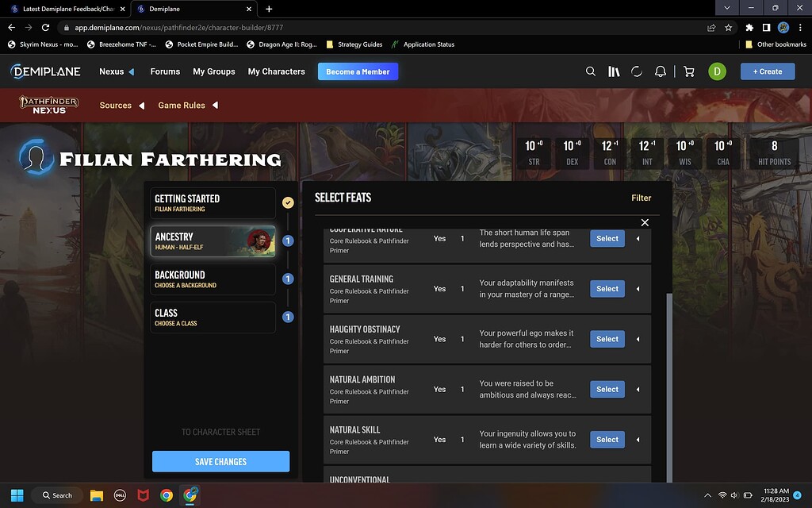This screenshot has height=508, width=812.
Task: Select the Getting Started step
Action: [x=213, y=203]
